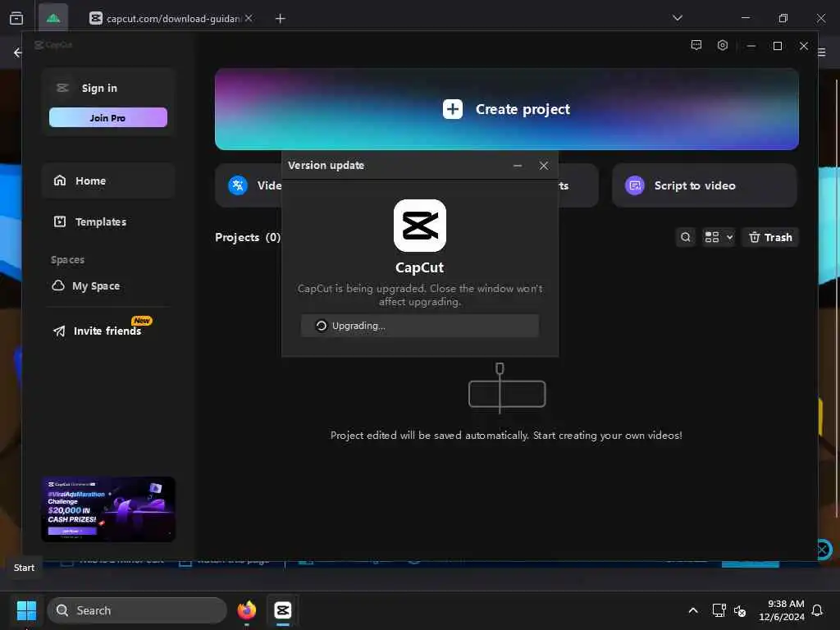Click the browser back arrow
Image resolution: width=840 pixels, height=630 pixels.
pyautogui.click(x=17, y=52)
